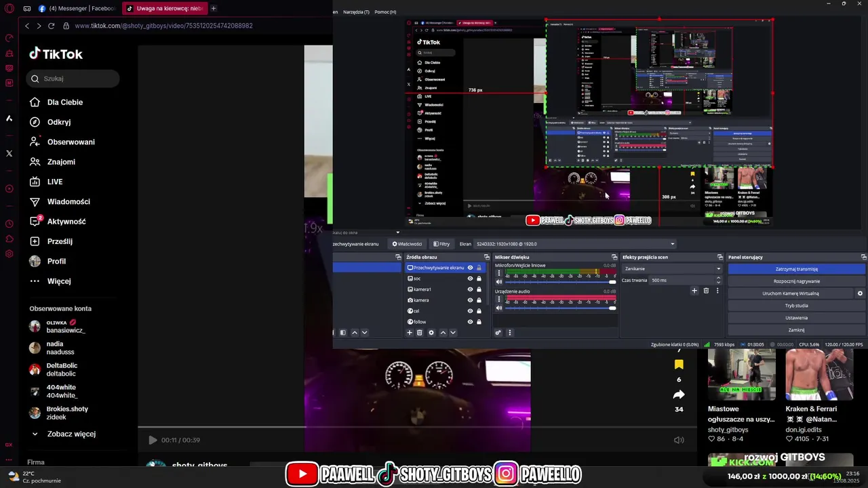Open the Aria AI sidebar icon
This screenshot has height=488, width=868.
[x=9, y=119]
